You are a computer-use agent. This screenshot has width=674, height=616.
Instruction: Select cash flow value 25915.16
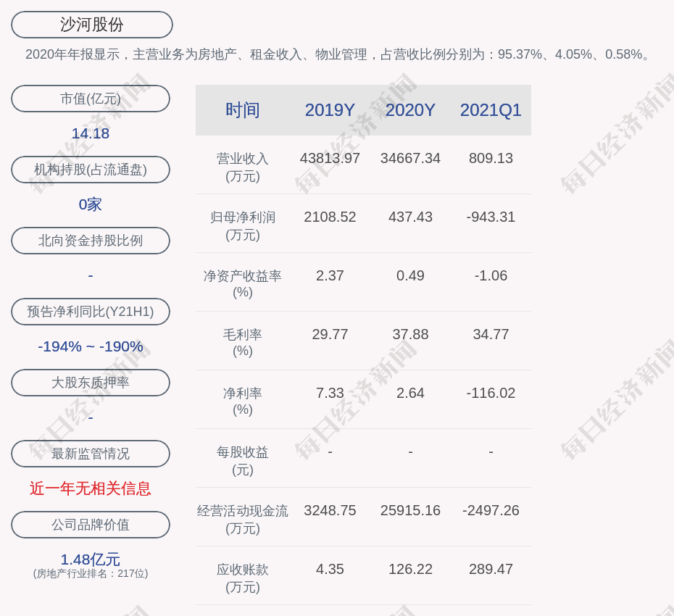click(x=410, y=510)
